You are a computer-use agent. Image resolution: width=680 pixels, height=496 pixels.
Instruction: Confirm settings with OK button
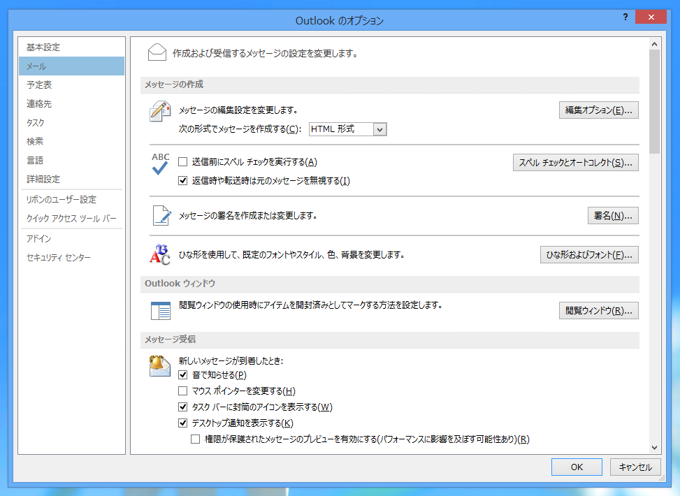click(x=576, y=467)
